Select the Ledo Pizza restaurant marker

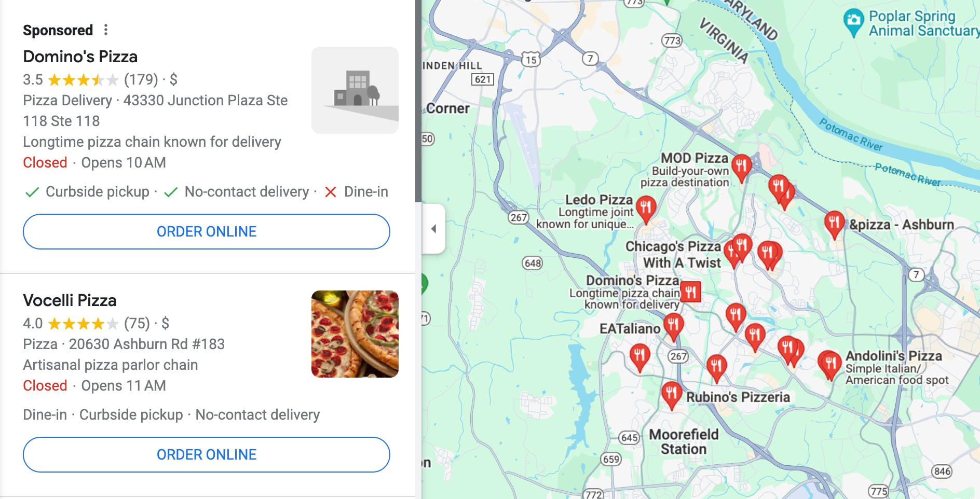[646, 208]
